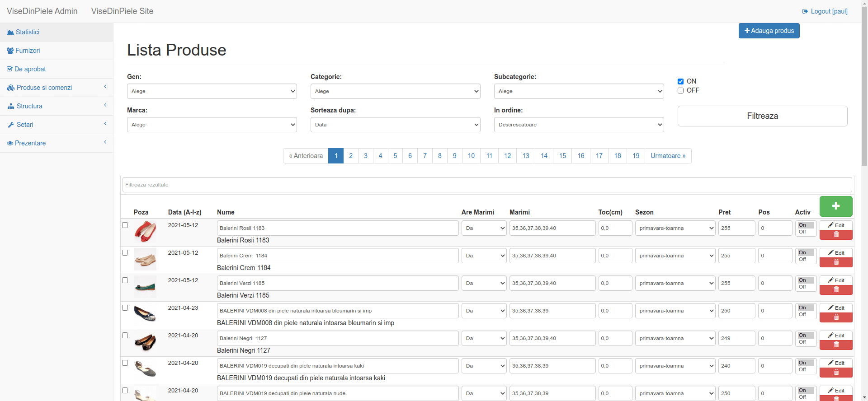Open the Subcategorie dropdown
The height and width of the screenshot is (401, 868).
click(x=579, y=91)
